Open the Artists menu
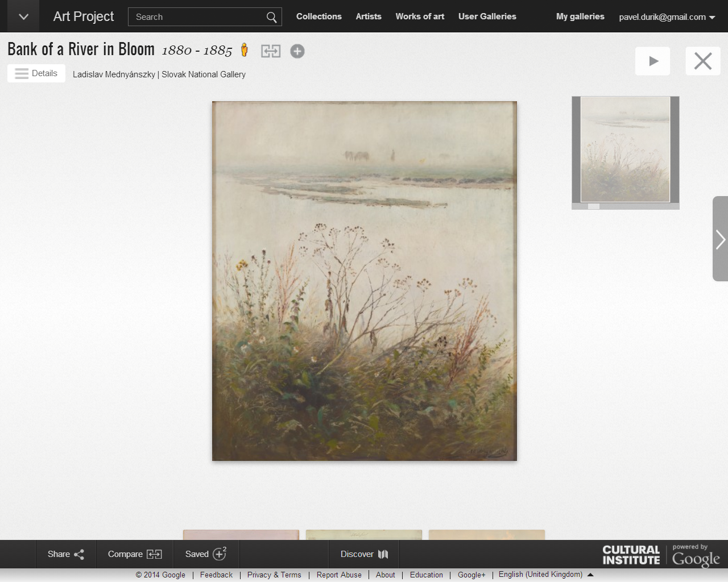The width and height of the screenshot is (728, 582). point(369,16)
